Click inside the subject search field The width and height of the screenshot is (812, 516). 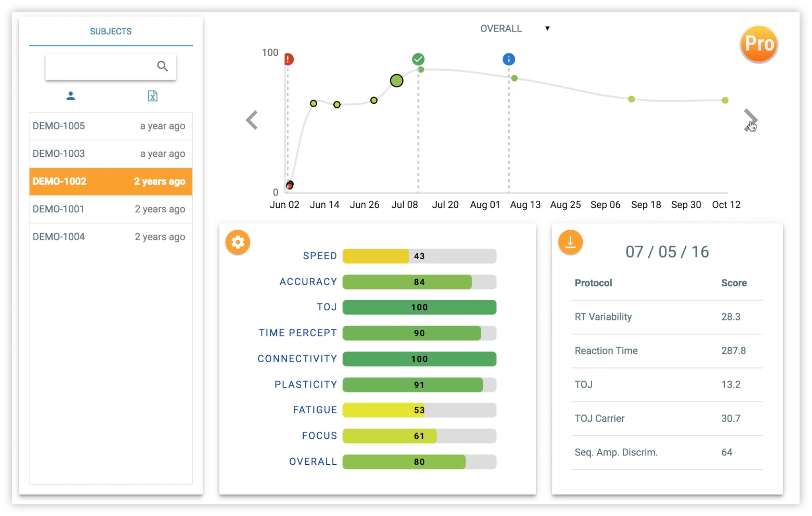pyautogui.click(x=99, y=66)
